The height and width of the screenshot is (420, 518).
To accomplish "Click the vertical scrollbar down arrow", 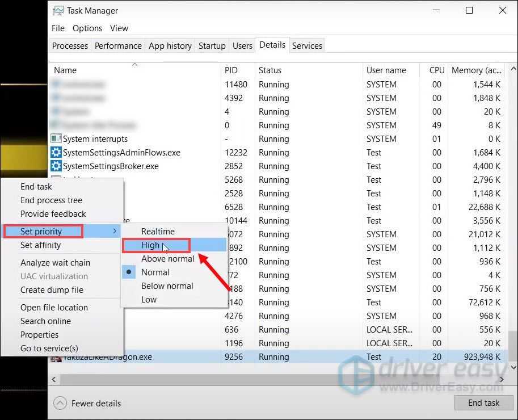I will click(512, 367).
